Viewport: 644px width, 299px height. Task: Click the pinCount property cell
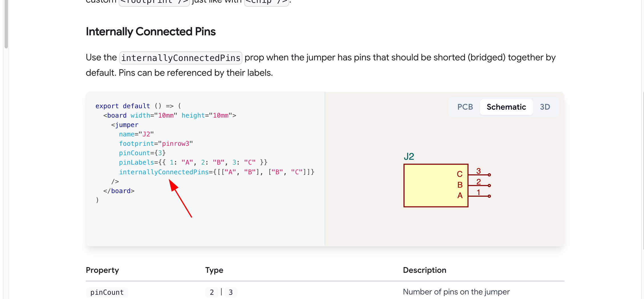[x=107, y=292]
